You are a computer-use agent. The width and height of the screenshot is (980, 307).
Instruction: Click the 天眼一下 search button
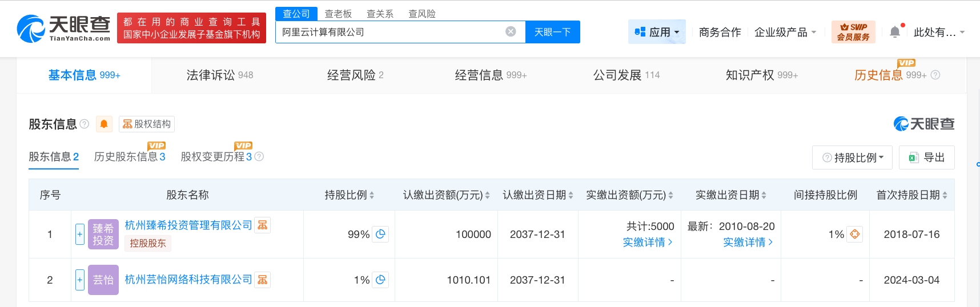pos(552,32)
